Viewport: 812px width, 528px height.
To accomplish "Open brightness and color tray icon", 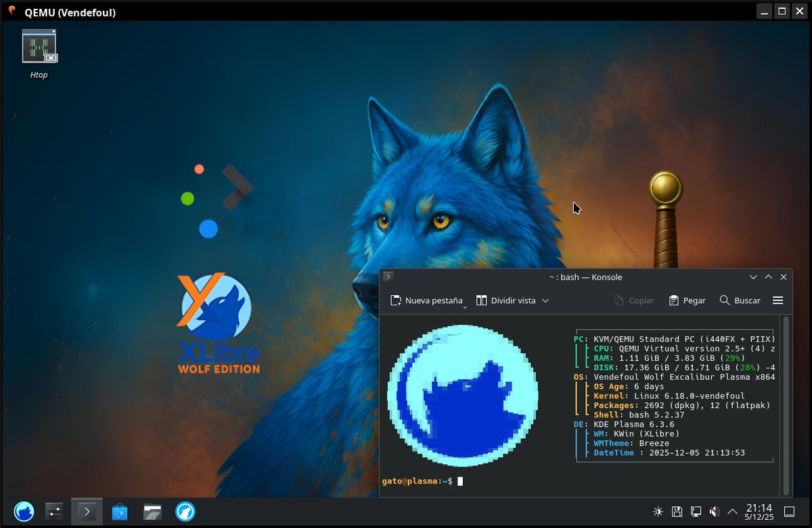I will 658,512.
